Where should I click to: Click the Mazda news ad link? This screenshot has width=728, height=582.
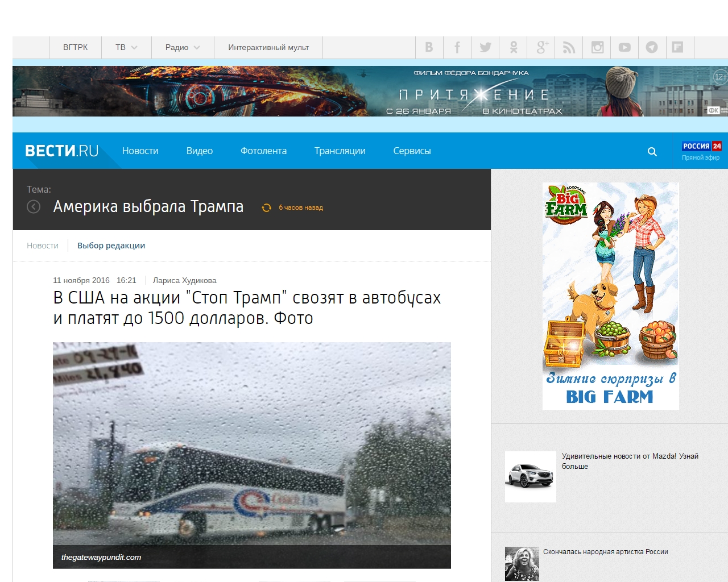pyautogui.click(x=630, y=461)
